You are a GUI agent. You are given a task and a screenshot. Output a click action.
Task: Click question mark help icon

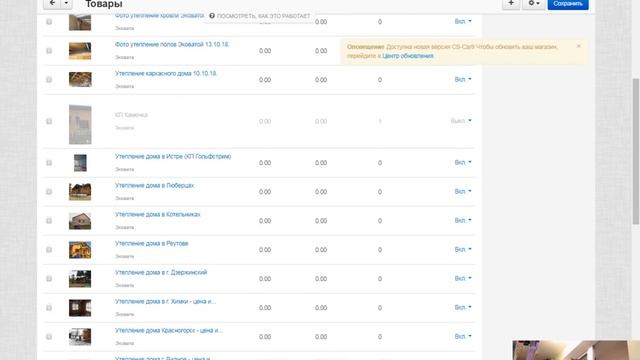(212, 16)
